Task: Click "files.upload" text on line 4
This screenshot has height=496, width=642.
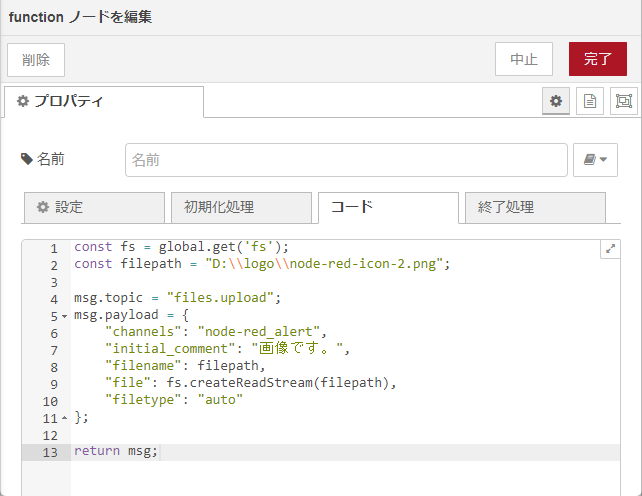Action: 220,298
